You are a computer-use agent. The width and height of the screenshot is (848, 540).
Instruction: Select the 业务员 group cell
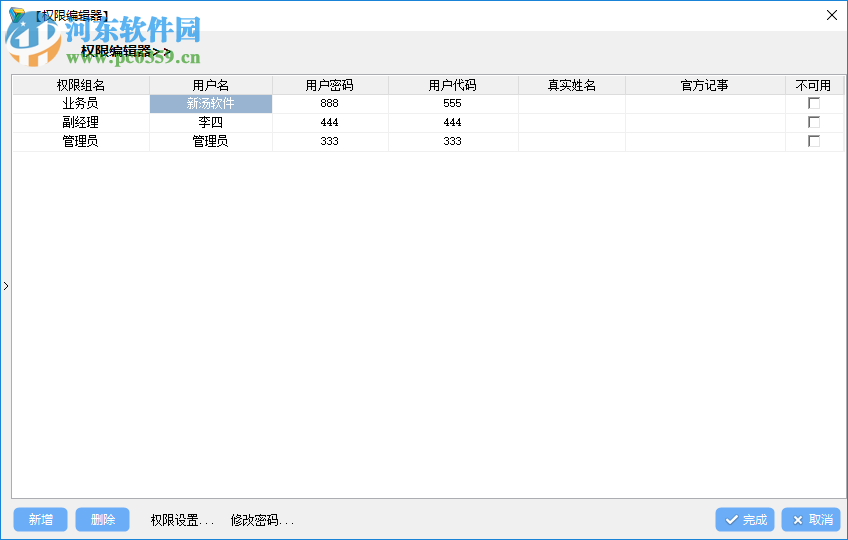pos(81,103)
